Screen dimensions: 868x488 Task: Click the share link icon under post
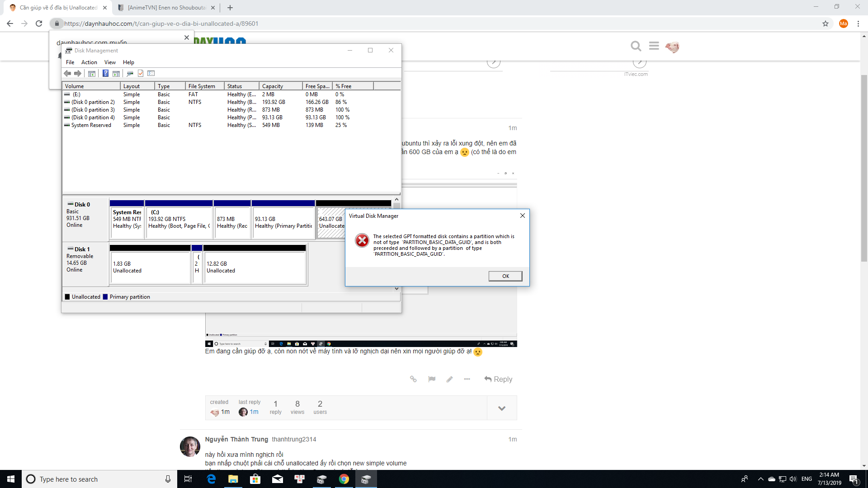click(413, 379)
